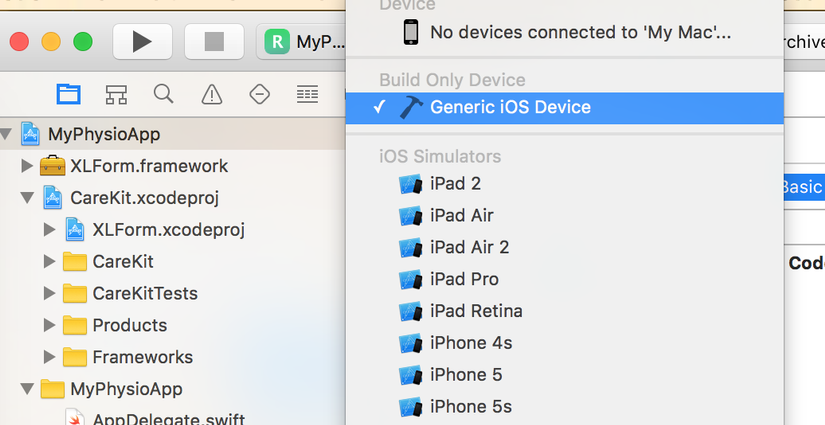Collapse the CareKit.xcodeproj disclosure triangle
The image size is (825, 425).
point(27,198)
